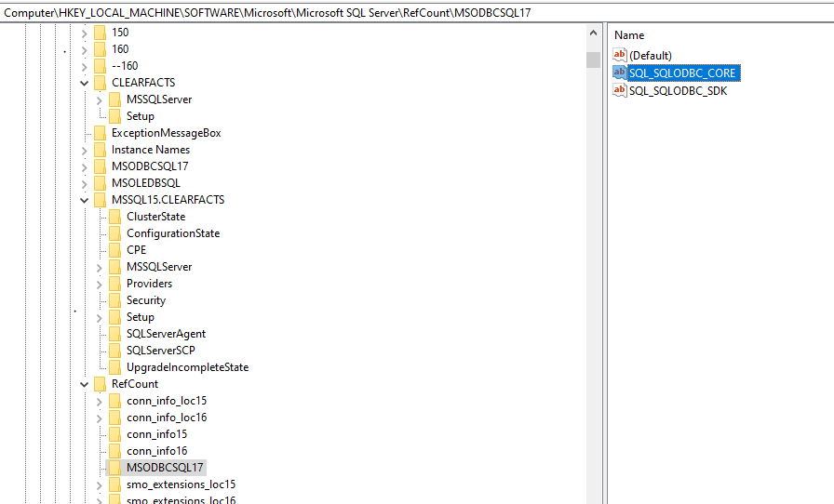
Task: Click the conn_info16 folder icon
Action: [x=114, y=451]
